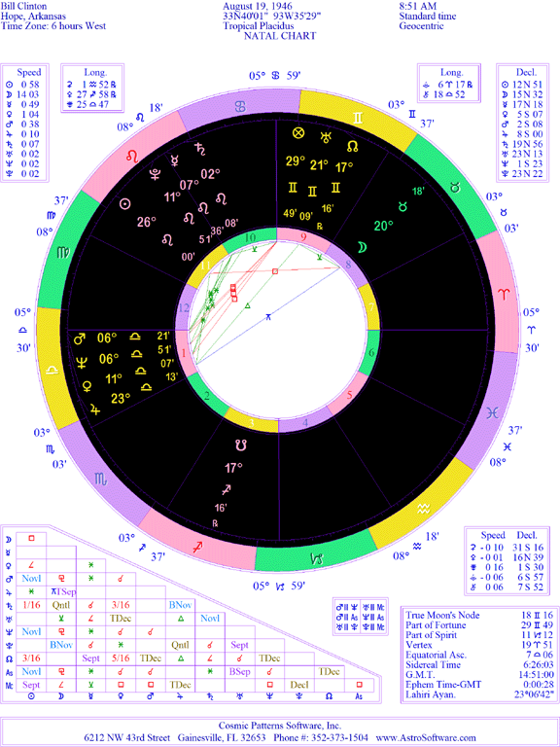Screen dimensions: 560x747
Task: Click the Mars glyph near the Ascendant
Action: point(80,338)
